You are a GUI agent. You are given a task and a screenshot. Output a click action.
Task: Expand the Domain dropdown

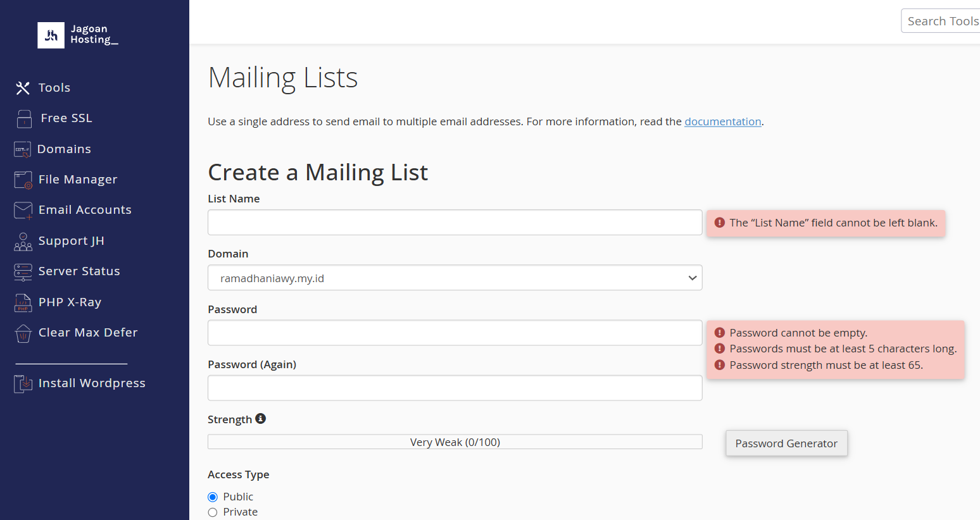[455, 278]
